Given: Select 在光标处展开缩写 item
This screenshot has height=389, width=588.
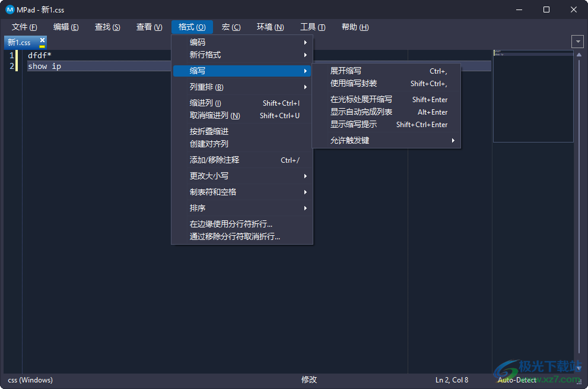Looking at the screenshot, I should coord(386,100).
